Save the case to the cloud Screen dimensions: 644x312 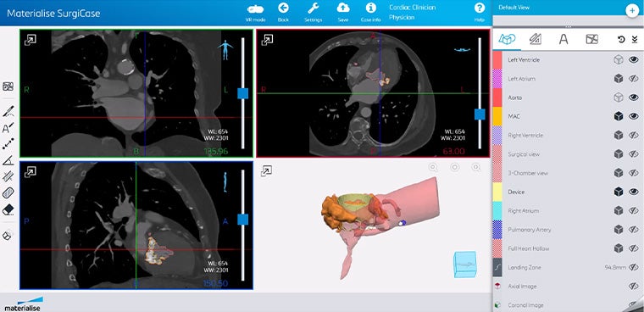coord(343,13)
